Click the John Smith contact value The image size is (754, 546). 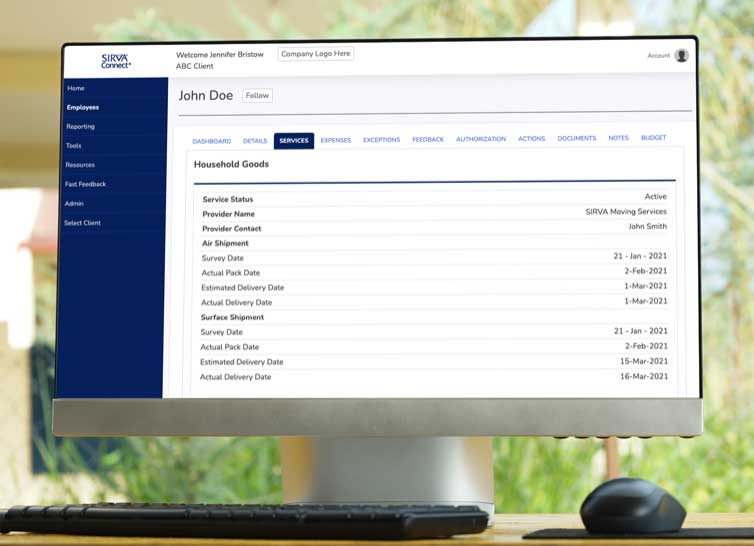648,227
